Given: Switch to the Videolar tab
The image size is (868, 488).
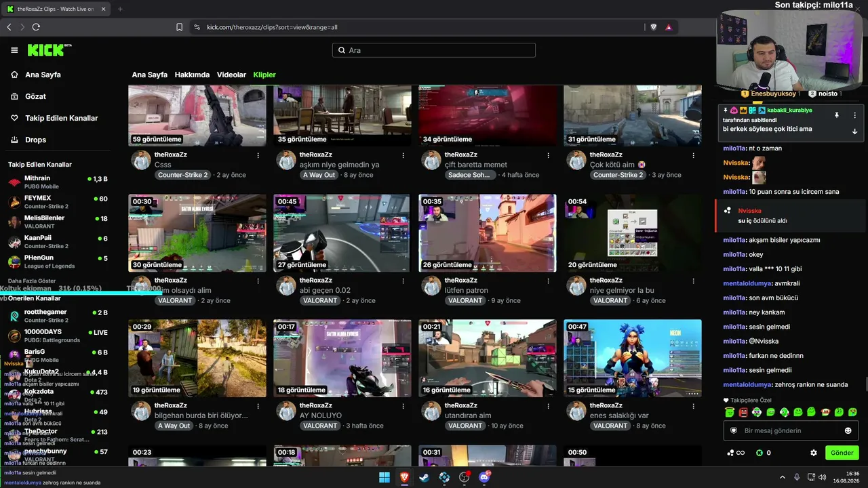Looking at the screenshot, I should tap(231, 75).
